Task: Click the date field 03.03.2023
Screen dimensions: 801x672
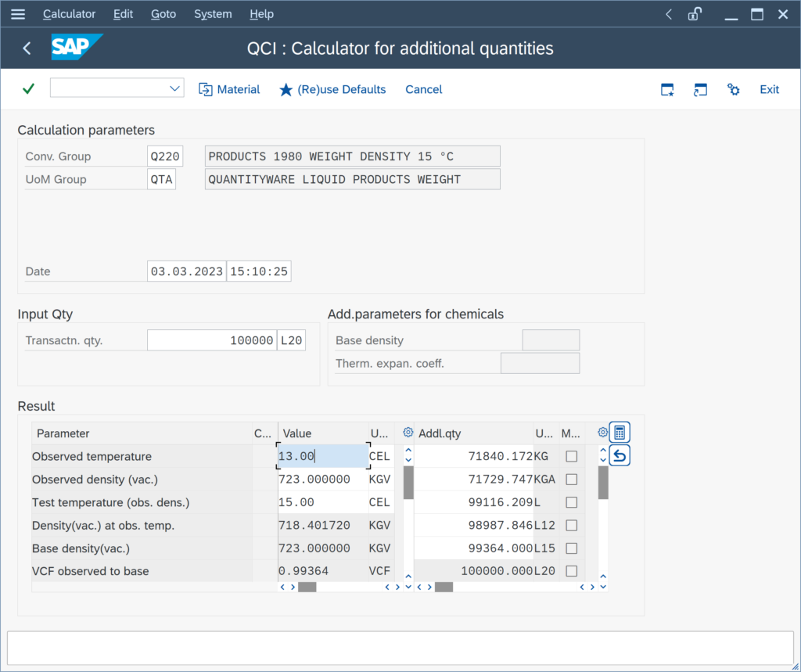Action: [x=187, y=271]
